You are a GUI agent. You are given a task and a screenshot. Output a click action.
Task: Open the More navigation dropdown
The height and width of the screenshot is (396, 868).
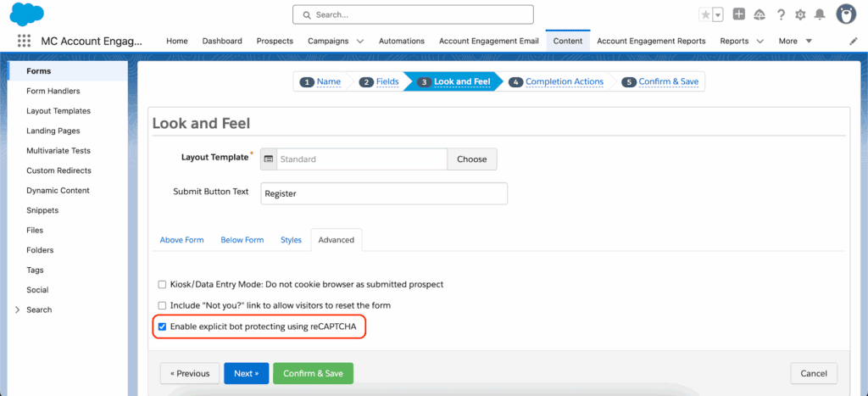click(x=795, y=41)
